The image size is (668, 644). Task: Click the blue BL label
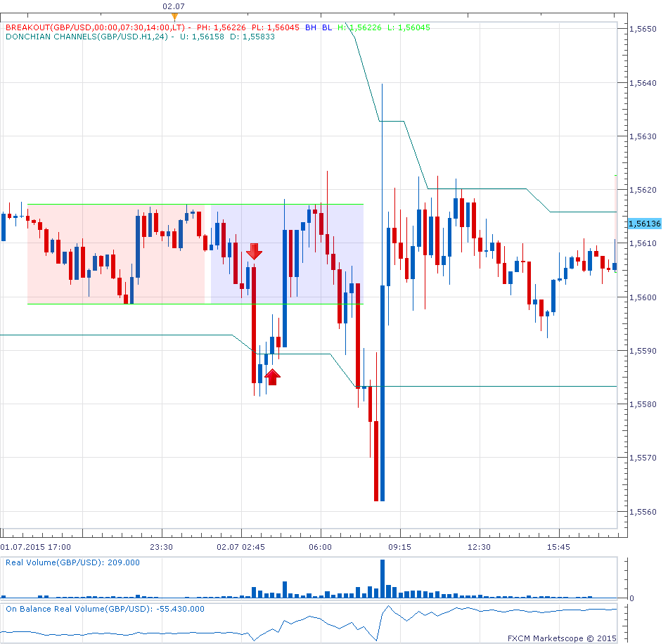[327, 27]
